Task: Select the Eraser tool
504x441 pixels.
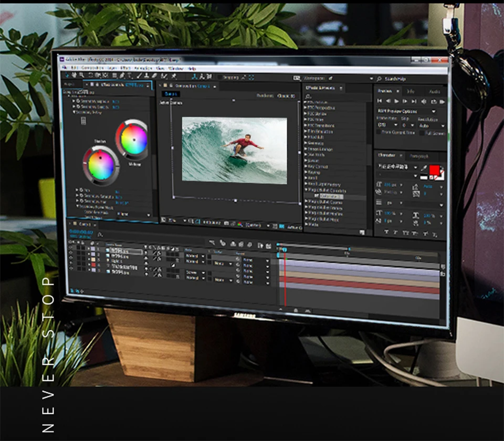Action: coord(154,76)
